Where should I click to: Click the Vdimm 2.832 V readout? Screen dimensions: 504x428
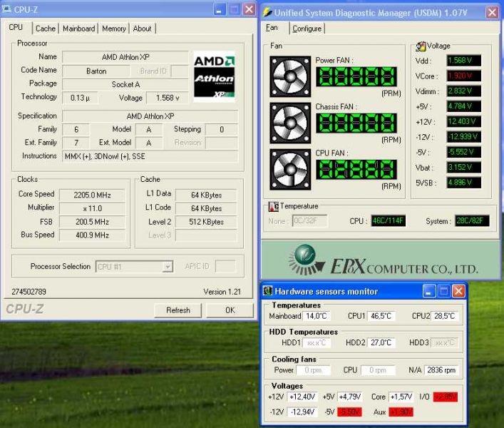(464, 91)
